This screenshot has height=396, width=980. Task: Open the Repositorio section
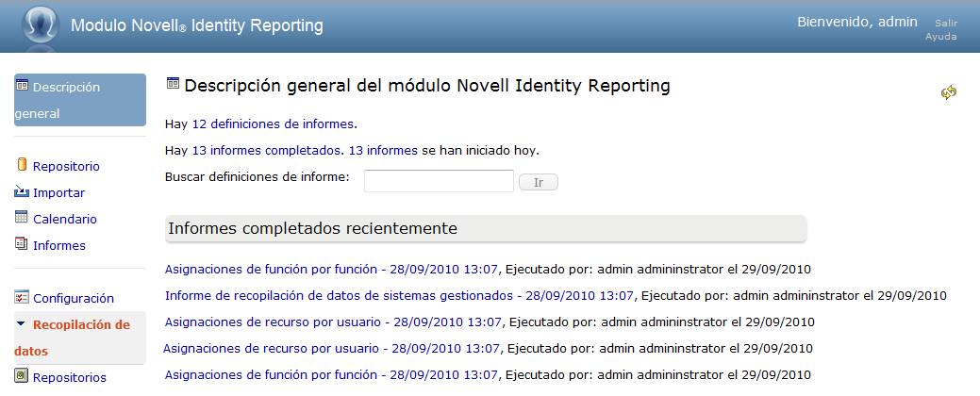(66, 167)
